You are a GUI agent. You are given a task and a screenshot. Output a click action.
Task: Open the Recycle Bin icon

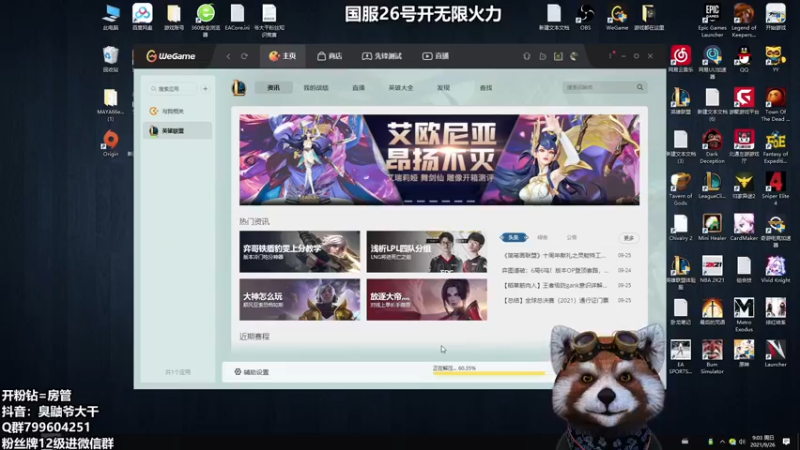pos(111,59)
